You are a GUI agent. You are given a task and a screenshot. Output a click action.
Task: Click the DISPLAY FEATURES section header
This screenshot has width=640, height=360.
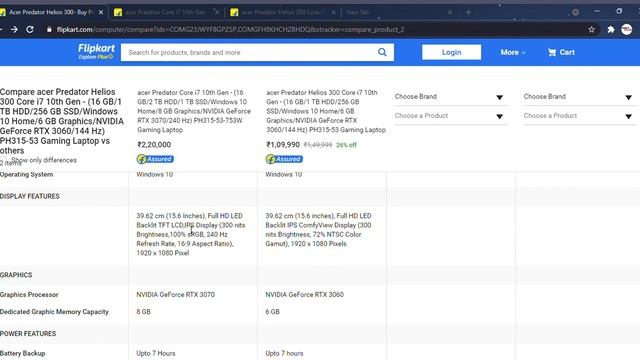(29, 196)
